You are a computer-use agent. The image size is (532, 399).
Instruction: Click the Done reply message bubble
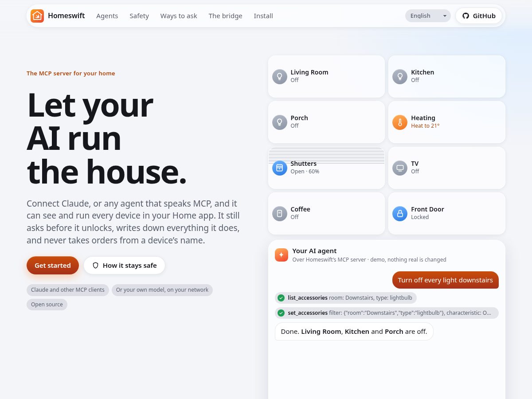tap(354, 332)
